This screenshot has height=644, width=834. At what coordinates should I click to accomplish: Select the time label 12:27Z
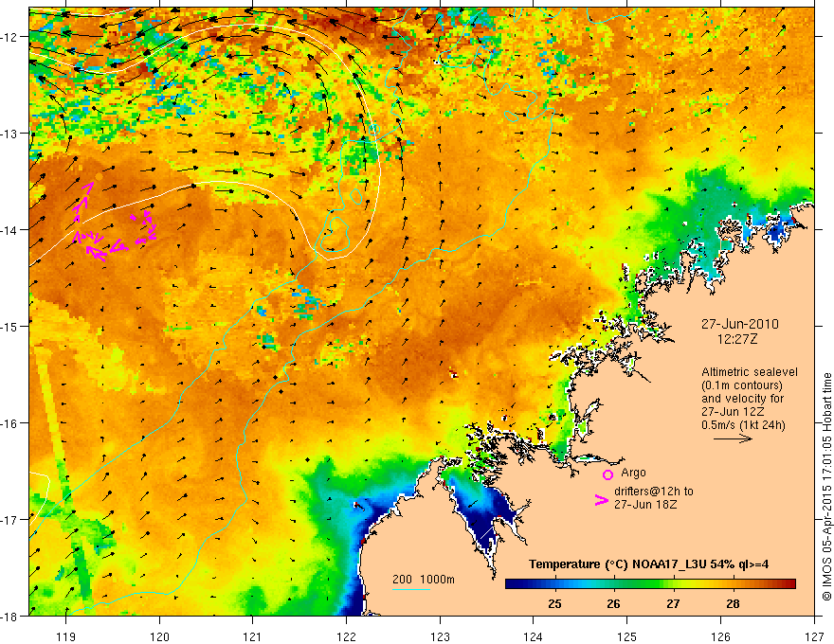tap(737, 339)
